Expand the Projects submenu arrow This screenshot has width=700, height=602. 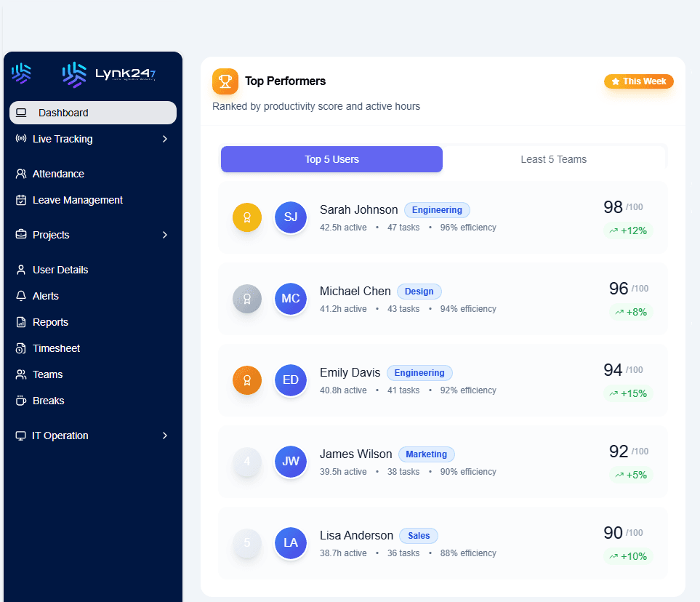[165, 235]
